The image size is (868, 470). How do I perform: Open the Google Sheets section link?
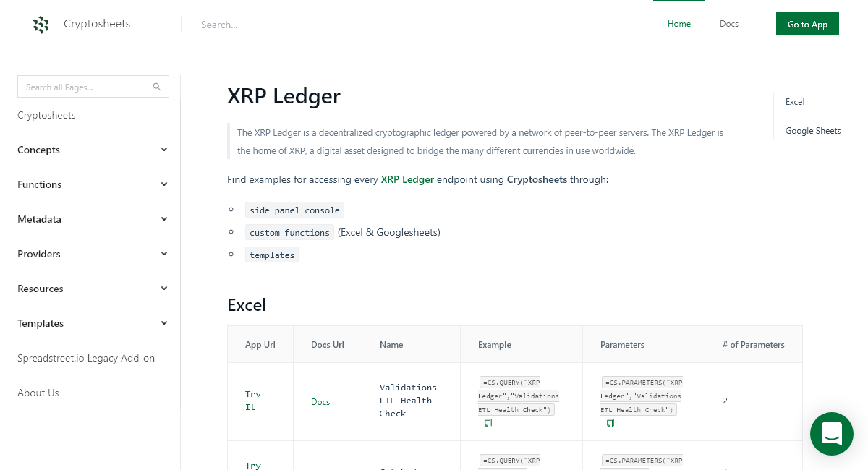813,131
